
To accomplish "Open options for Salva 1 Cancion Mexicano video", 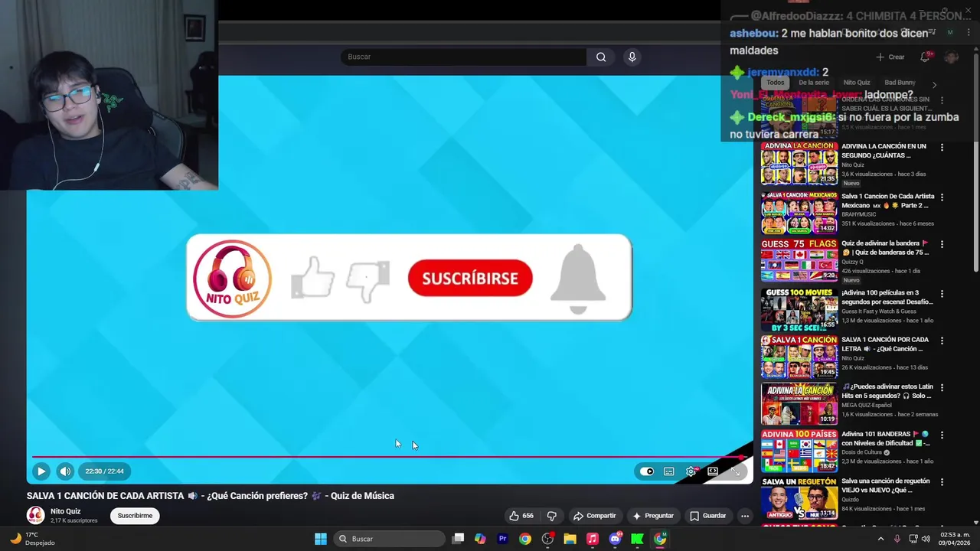I will coord(942,197).
